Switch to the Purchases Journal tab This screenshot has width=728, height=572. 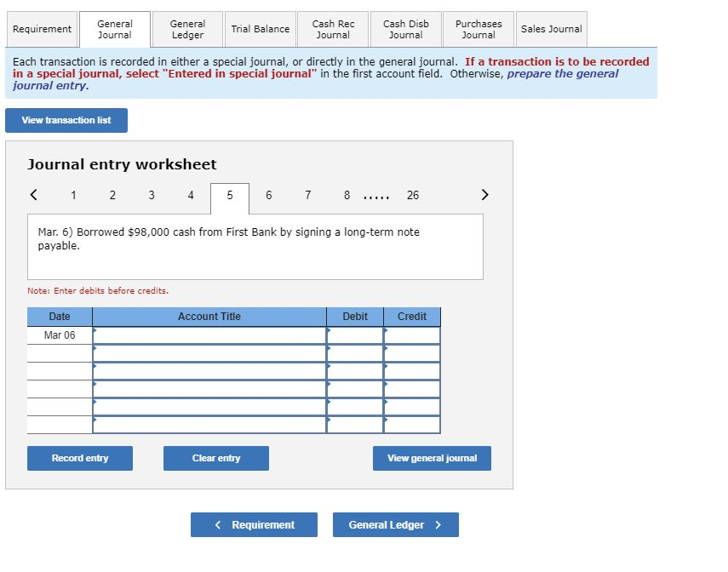(x=478, y=29)
